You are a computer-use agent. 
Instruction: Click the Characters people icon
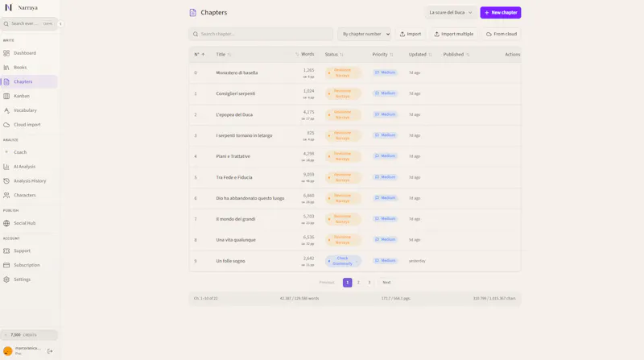pos(6,195)
